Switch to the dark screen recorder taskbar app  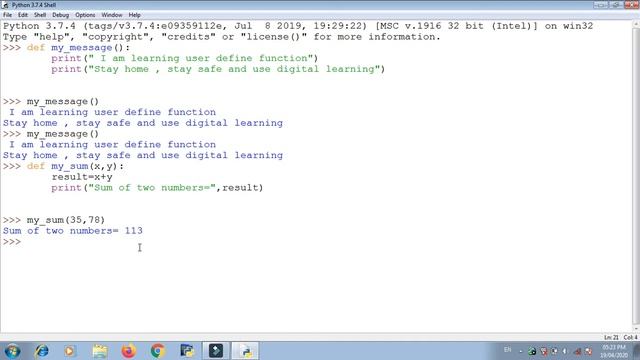coord(216,351)
